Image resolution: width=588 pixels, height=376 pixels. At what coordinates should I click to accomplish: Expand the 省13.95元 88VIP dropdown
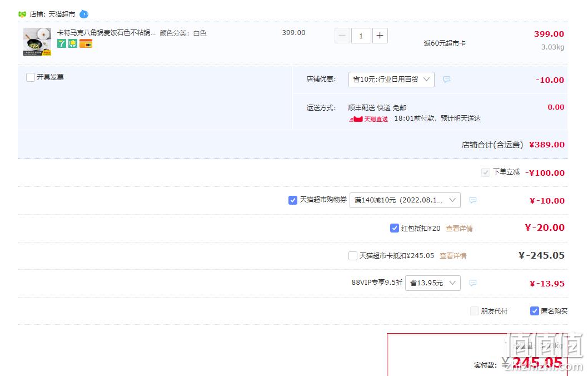(x=433, y=283)
